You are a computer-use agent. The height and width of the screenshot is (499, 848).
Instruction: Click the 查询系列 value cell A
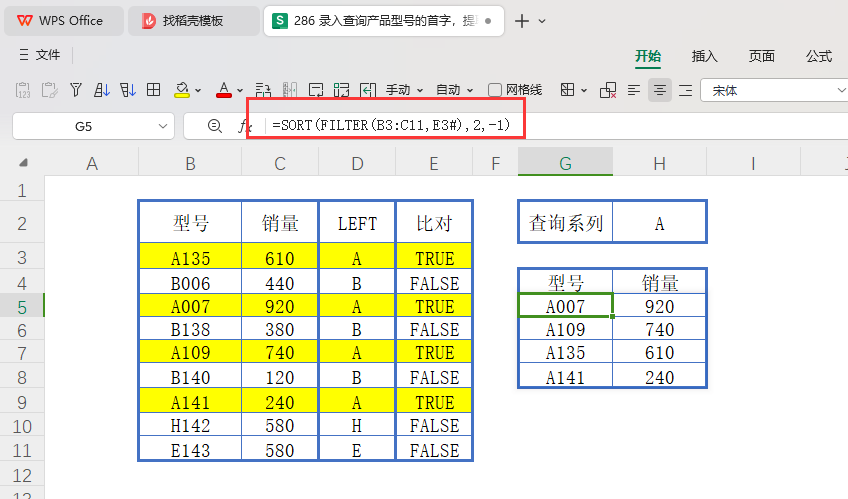[659, 223]
